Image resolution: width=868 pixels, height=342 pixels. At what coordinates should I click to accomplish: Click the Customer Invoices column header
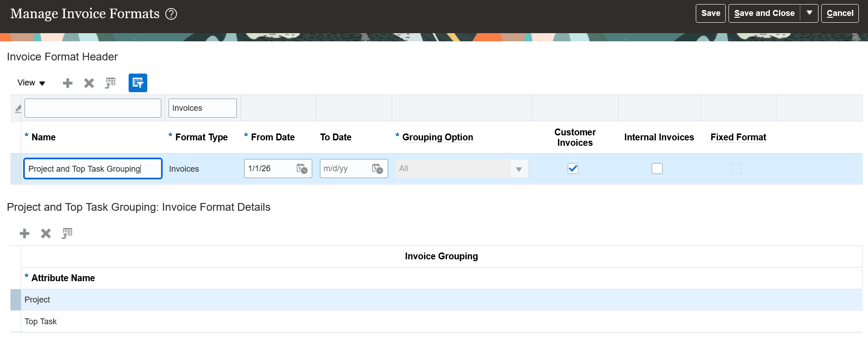pos(575,137)
